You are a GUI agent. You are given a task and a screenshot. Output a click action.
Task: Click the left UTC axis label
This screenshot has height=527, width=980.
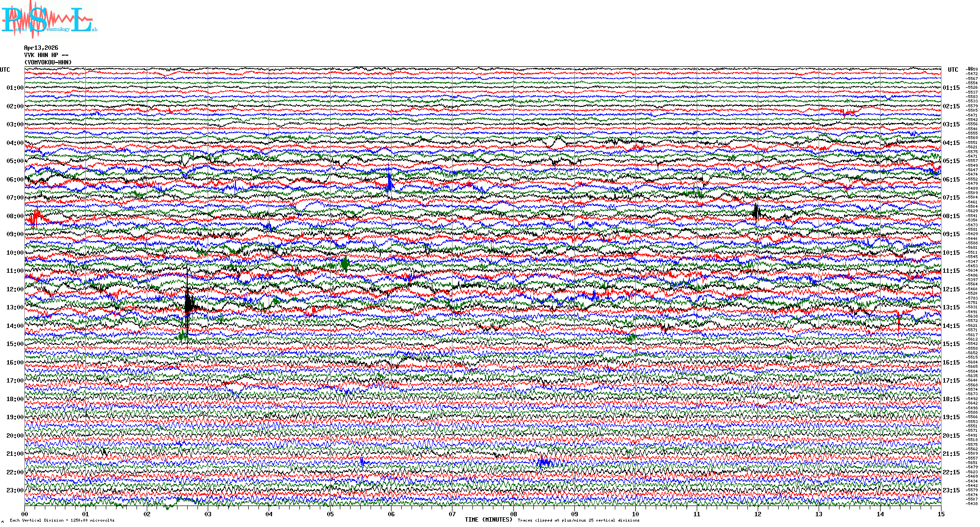click(x=5, y=70)
